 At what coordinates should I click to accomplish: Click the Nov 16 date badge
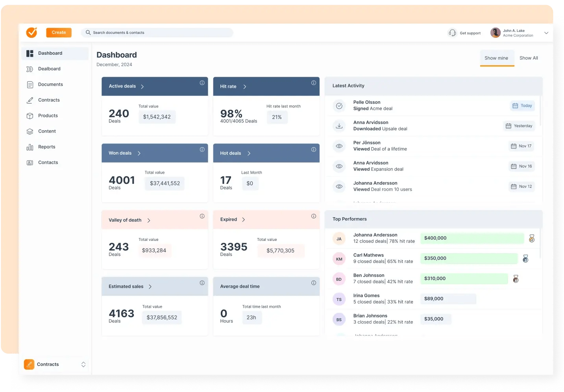coord(521,166)
